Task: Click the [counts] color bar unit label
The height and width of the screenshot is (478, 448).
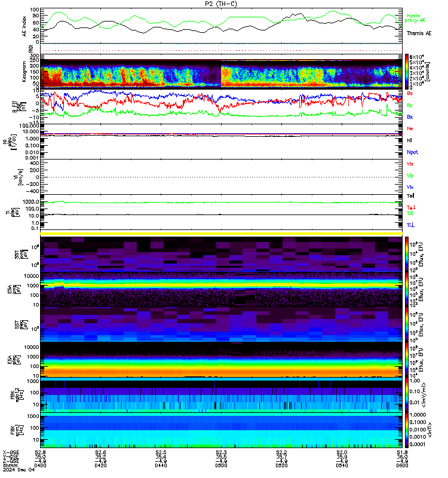Action: tap(428, 71)
